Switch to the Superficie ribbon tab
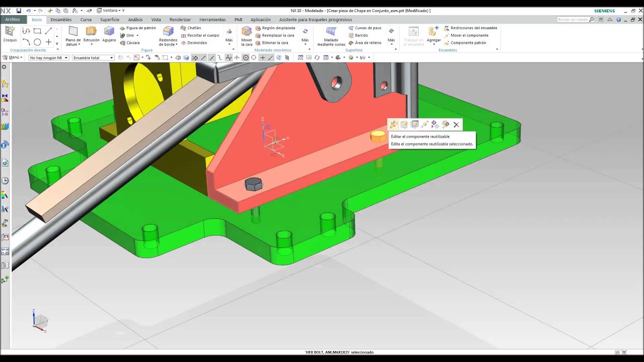 coord(110,20)
